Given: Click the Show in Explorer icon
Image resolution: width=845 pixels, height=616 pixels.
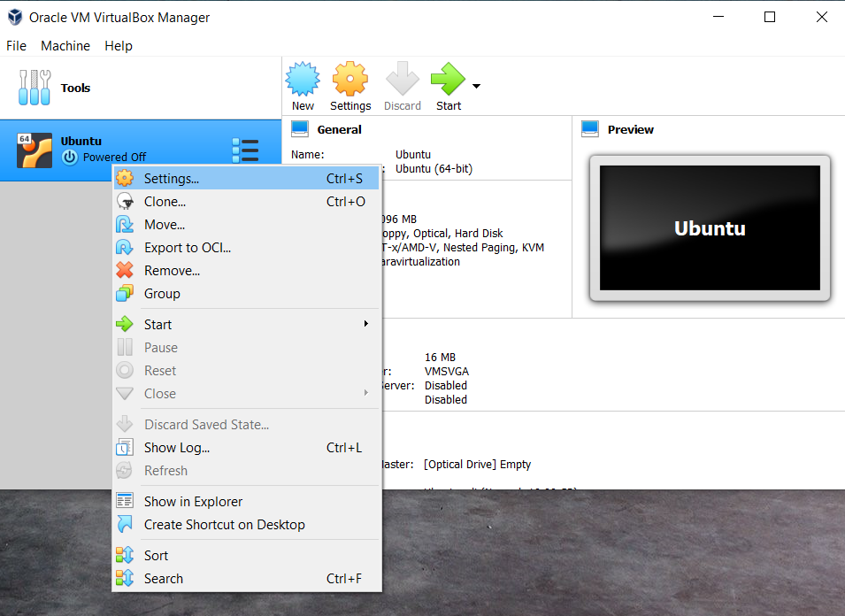Looking at the screenshot, I should (x=125, y=501).
